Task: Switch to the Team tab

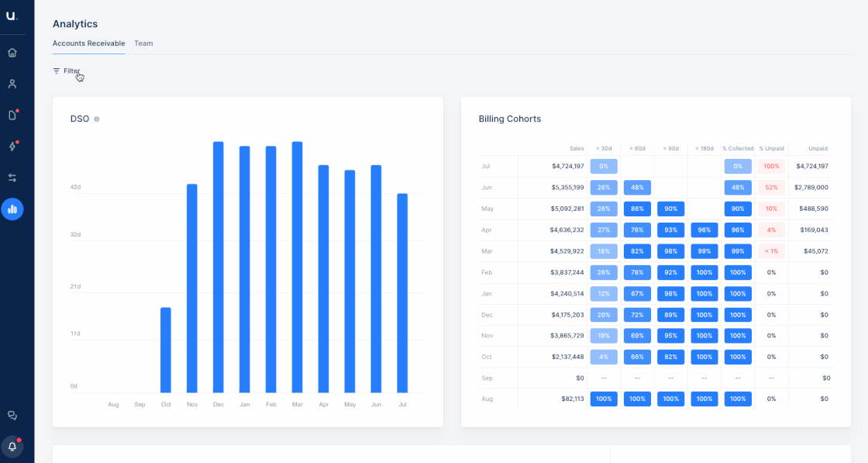Action: pos(143,43)
